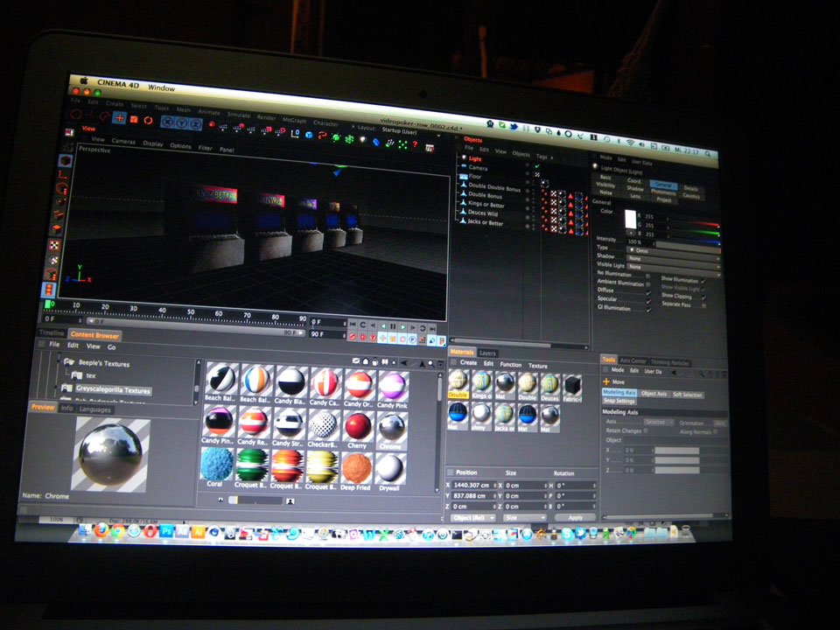Image resolution: width=840 pixels, height=630 pixels.
Task: Click the Make Editable icon in left palette
Action: (x=66, y=161)
